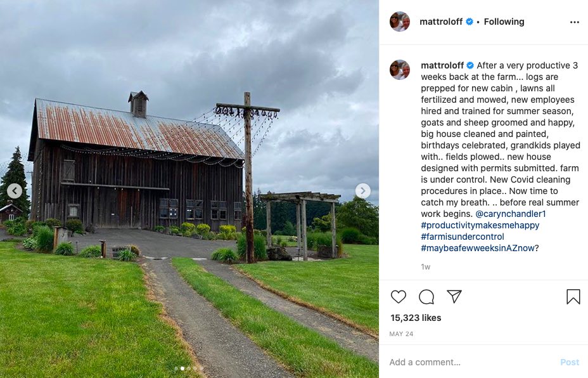Screen dimensions: 588x378
Task: Open comments via speech bubble icon
Action: coord(426,297)
